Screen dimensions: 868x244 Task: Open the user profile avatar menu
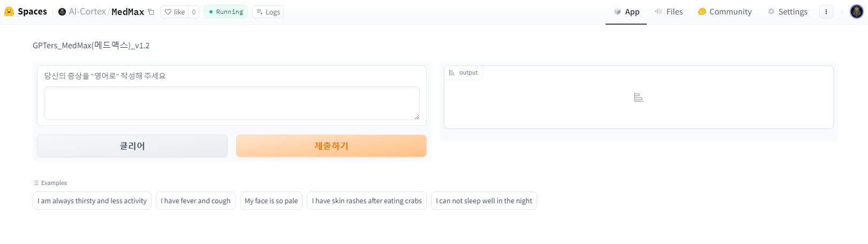[x=856, y=12]
